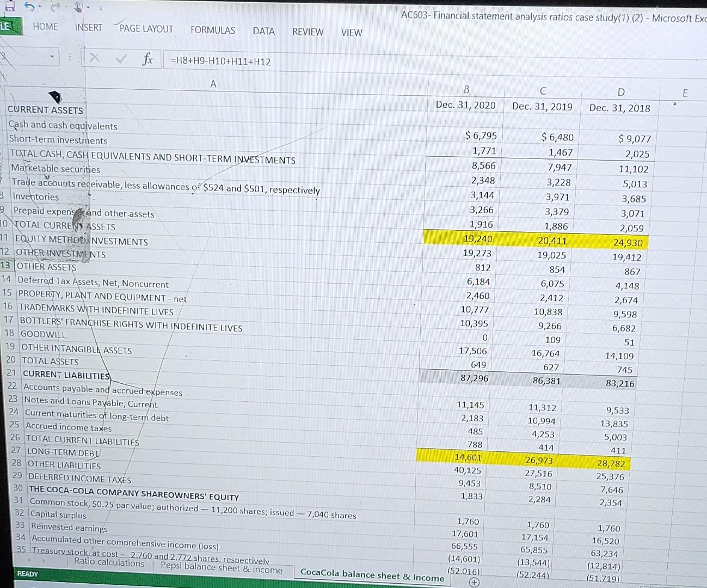Viewport: 707px width, 588px height.
Task: Open the Undo history dropdown arrow
Action: pos(40,7)
